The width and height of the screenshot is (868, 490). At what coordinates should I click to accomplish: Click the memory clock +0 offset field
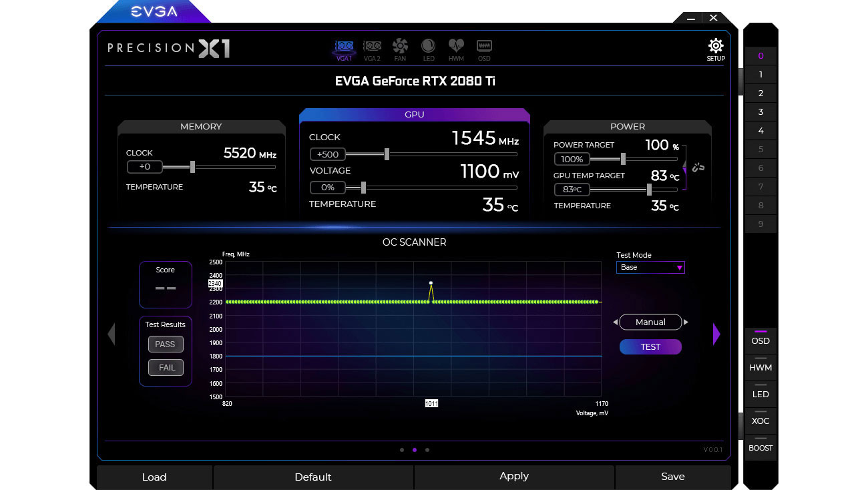(x=144, y=167)
